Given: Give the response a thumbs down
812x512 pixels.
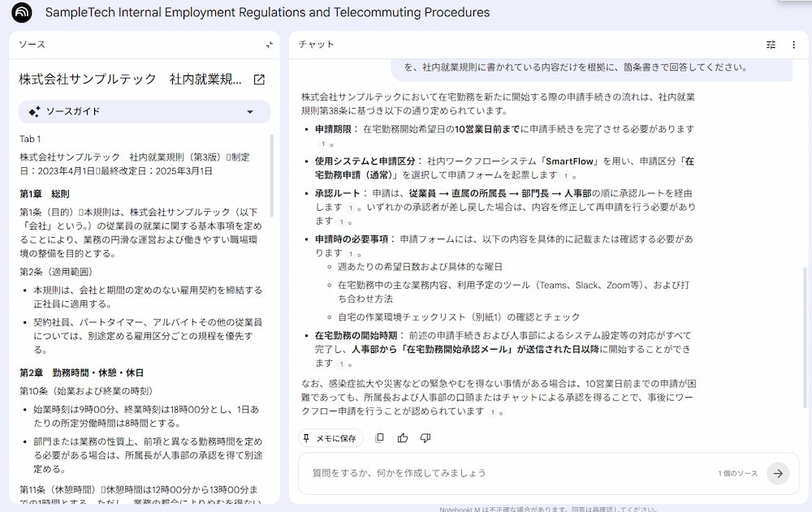Looking at the screenshot, I should click(425, 438).
